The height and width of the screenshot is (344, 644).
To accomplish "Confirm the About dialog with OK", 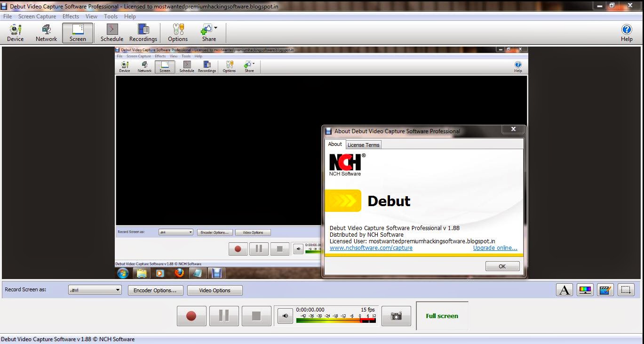I will (502, 266).
